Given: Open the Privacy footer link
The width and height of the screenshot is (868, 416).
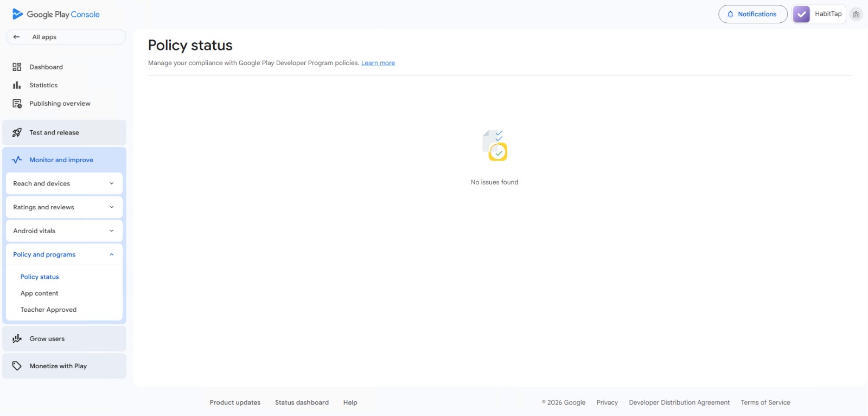Looking at the screenshot, I should point(607,402).
